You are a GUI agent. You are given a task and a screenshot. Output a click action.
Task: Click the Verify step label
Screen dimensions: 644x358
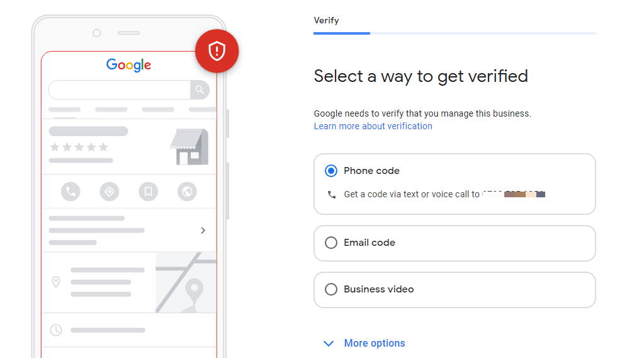(x=327, y=21)
